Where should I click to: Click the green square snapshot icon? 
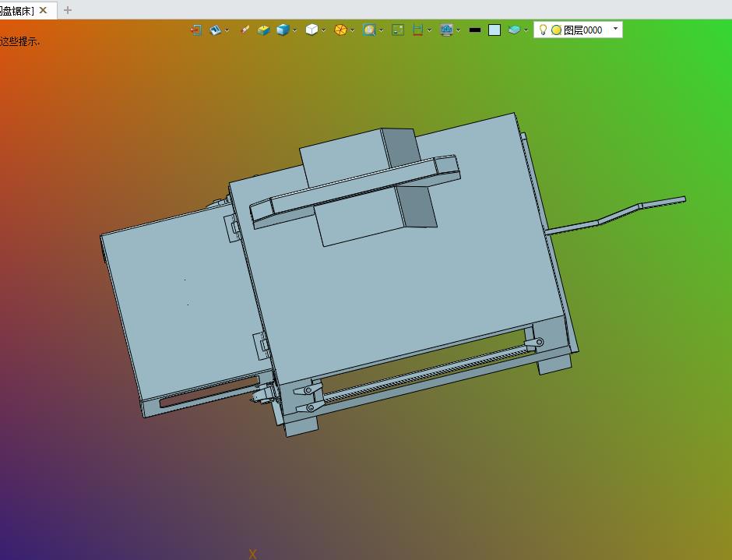398,30
